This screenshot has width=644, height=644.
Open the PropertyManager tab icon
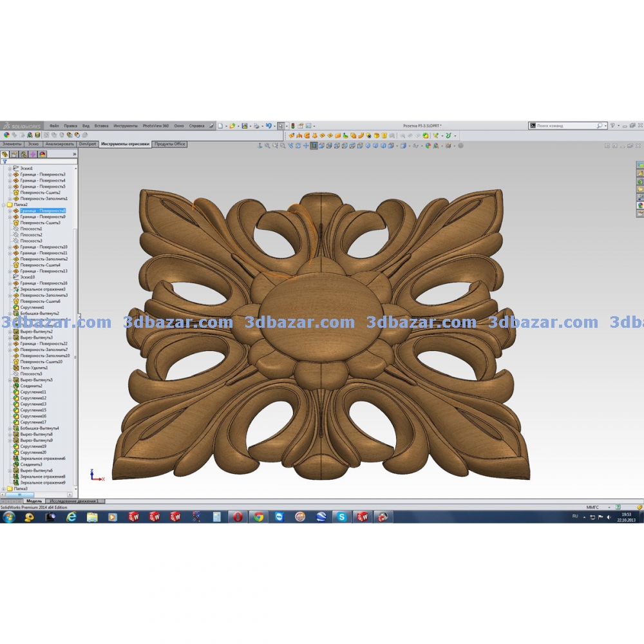[14, 154]
